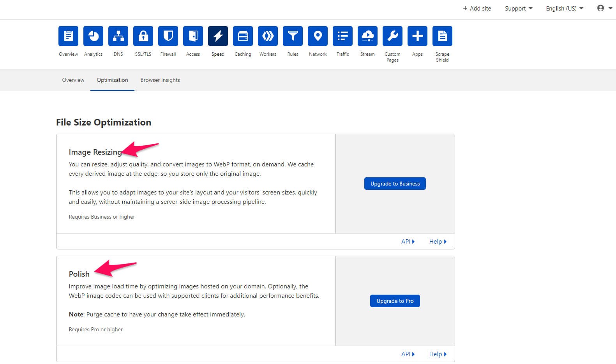Screen dimensions: 616x364
Task: Open the Access door icon
Action: pyautogui.click(x=193, y=36)
